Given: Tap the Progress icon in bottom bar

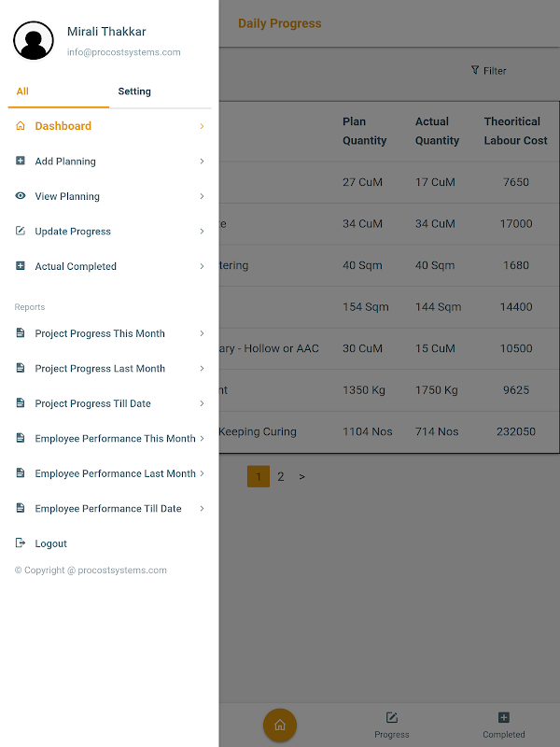Looking at the screenshot, I should (392, 718).
